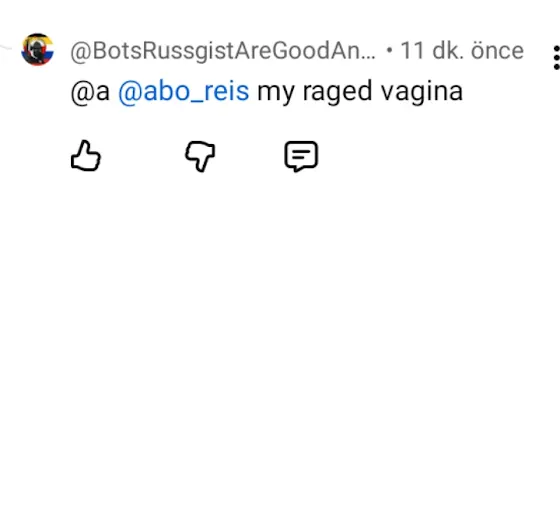Tap the comment body text after @abo_reis
560x529 pixels.
pos(360,92)
